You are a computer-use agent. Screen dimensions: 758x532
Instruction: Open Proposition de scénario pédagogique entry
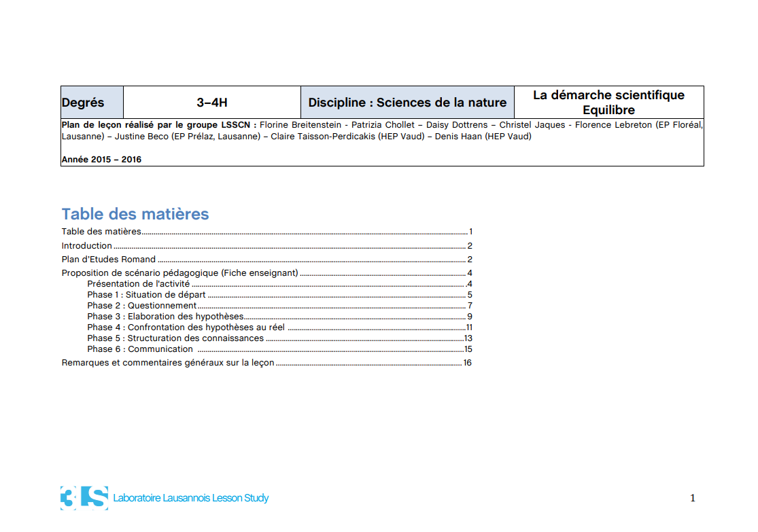179,273
